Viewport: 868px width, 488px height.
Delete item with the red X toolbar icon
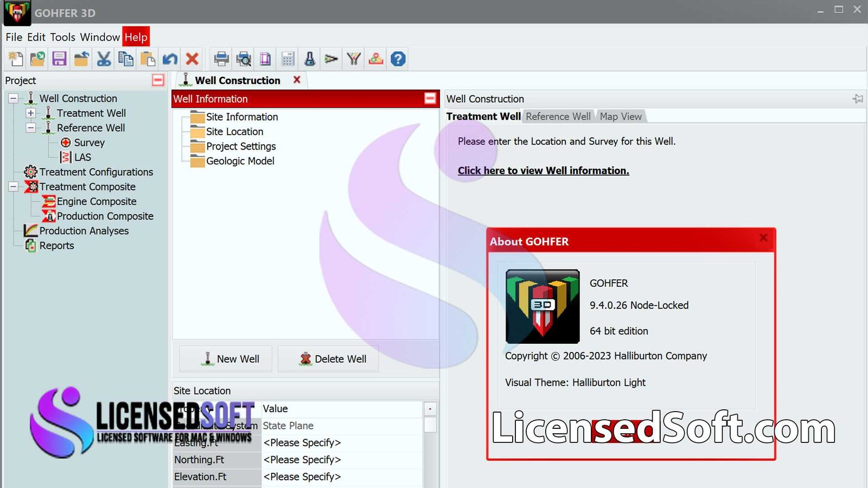(192, 59)
